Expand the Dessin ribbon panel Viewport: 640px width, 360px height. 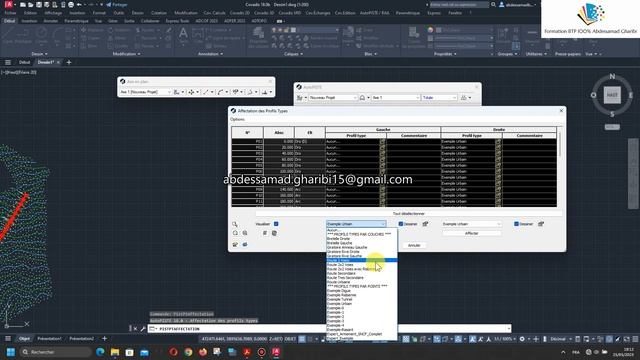[x=40, y=54]
